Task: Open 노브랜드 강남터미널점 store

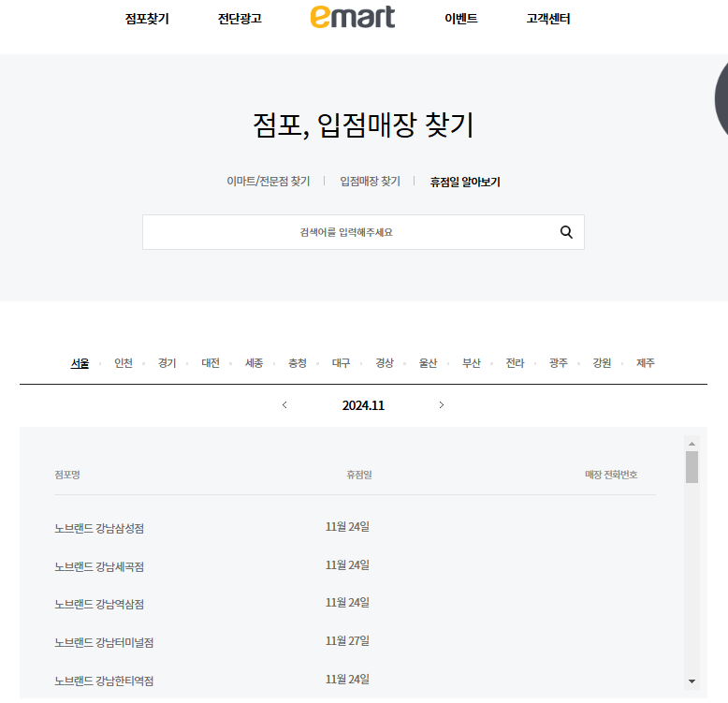Action: click(104, 643)
